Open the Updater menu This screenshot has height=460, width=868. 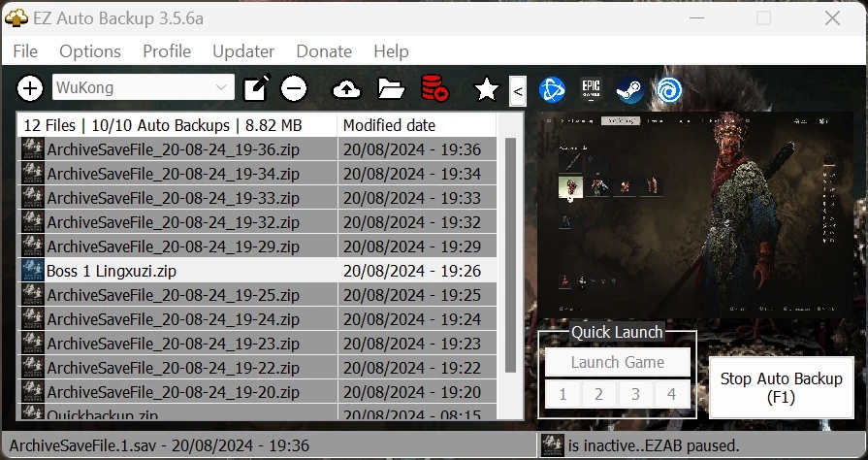pyautogui.click(x=243, y=51)
